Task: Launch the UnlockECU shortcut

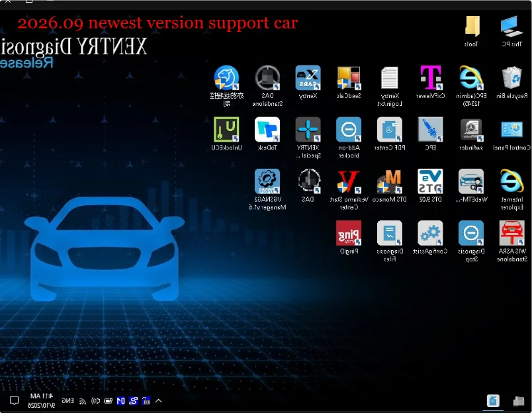Action: coord(227,134)
